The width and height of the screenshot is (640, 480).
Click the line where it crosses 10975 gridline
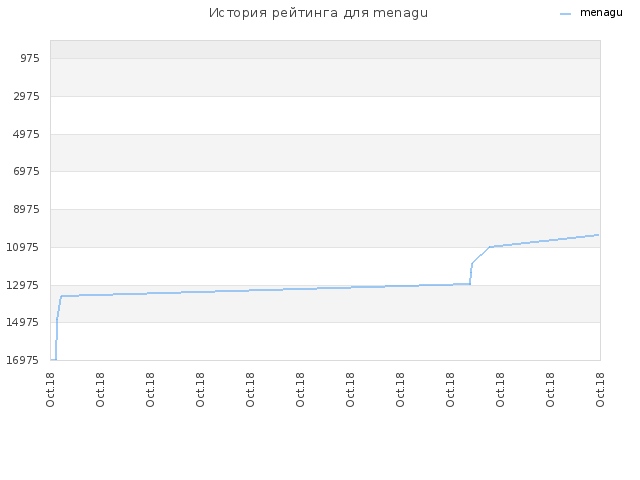pos(489,247)
